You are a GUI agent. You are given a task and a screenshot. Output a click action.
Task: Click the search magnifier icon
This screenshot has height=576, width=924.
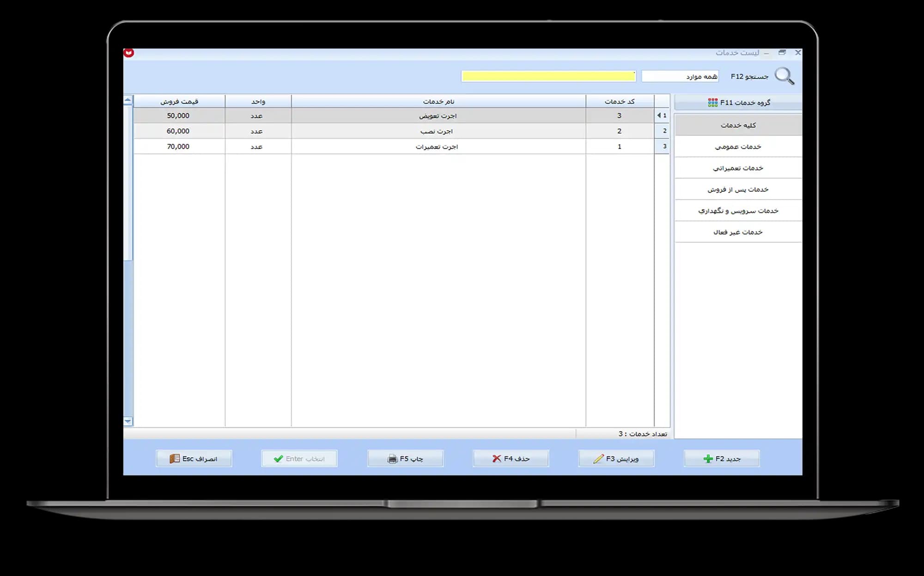click(x=784, y=76)
